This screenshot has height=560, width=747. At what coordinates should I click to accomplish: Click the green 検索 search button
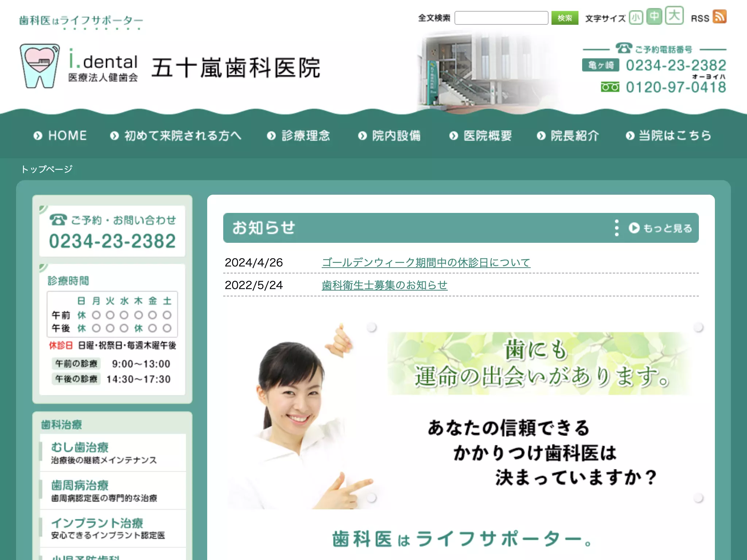coord(565,18)
